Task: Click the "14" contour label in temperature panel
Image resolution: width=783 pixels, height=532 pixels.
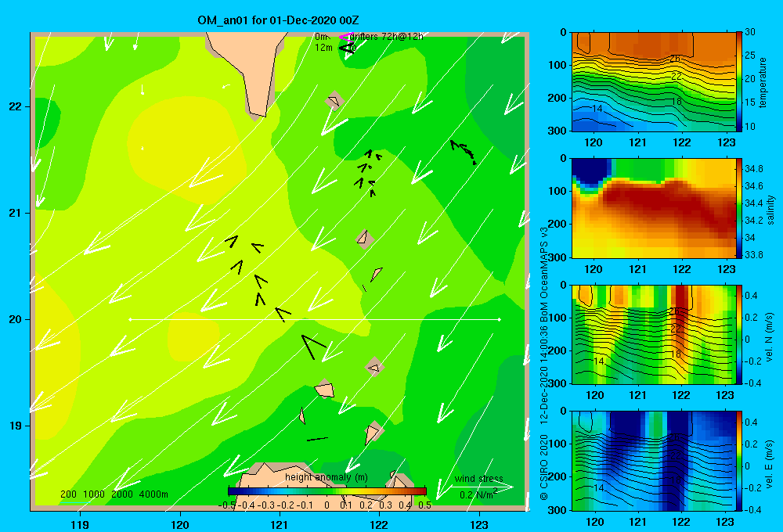Action: 597,108
